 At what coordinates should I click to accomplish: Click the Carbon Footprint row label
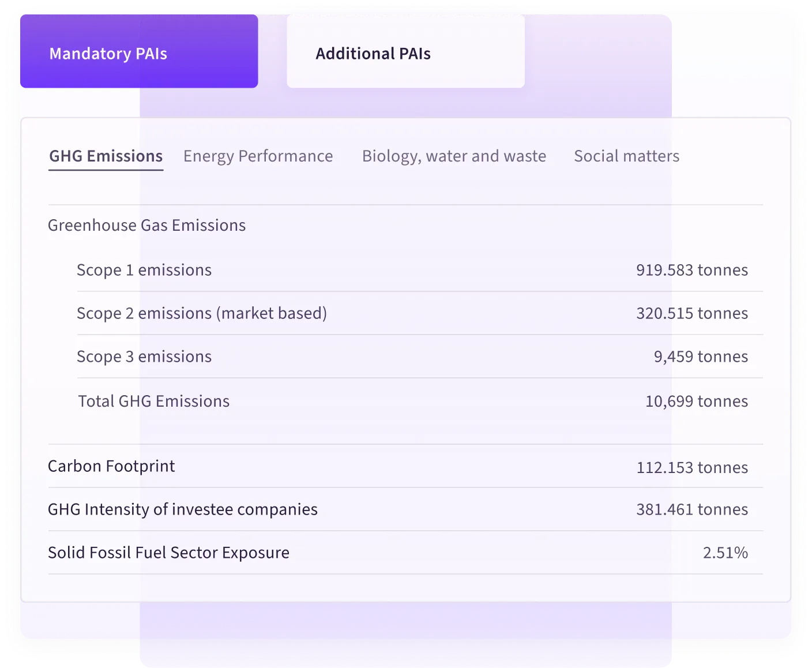tap(111, 466)
